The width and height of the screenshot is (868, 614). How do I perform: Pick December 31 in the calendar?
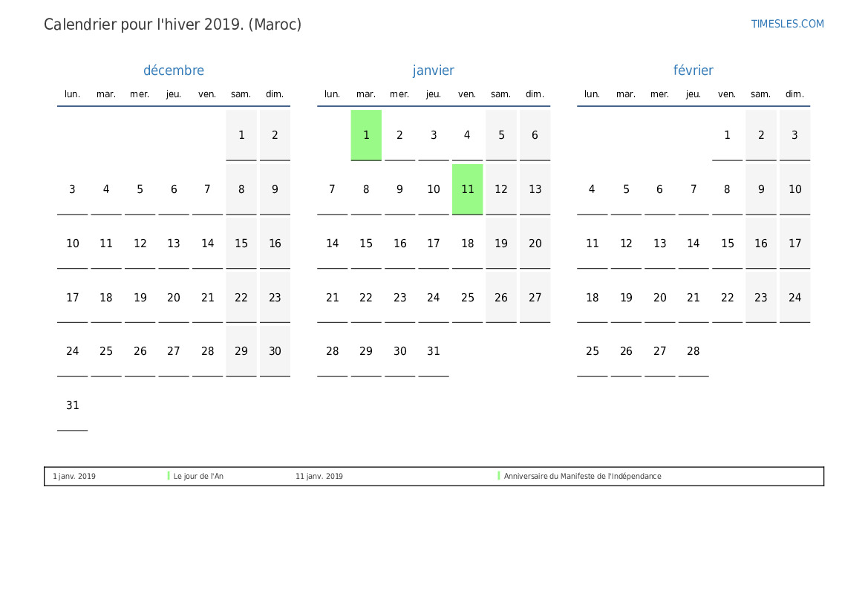(x=72, y=405)
